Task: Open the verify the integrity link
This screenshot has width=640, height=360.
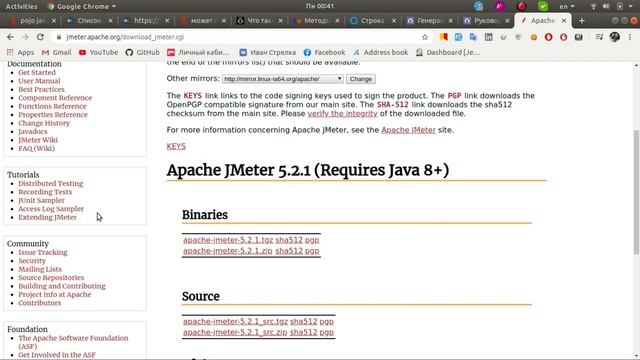Action: [342, 113]
